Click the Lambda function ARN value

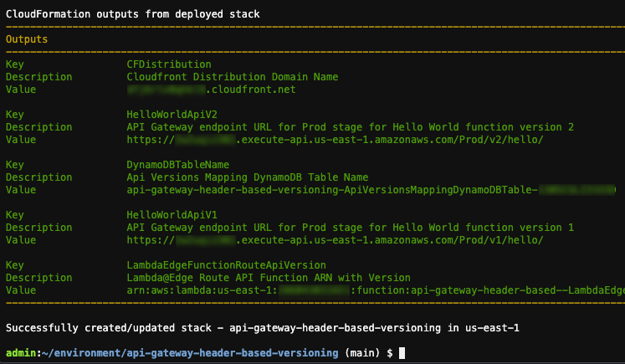[376, 290]
